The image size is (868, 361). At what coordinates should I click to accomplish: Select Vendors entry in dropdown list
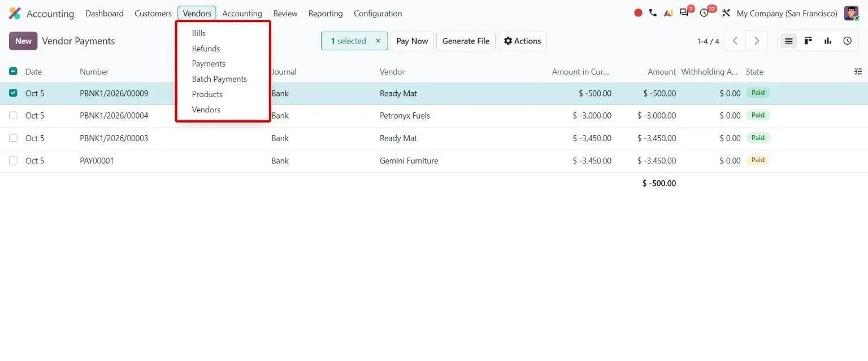206,110
